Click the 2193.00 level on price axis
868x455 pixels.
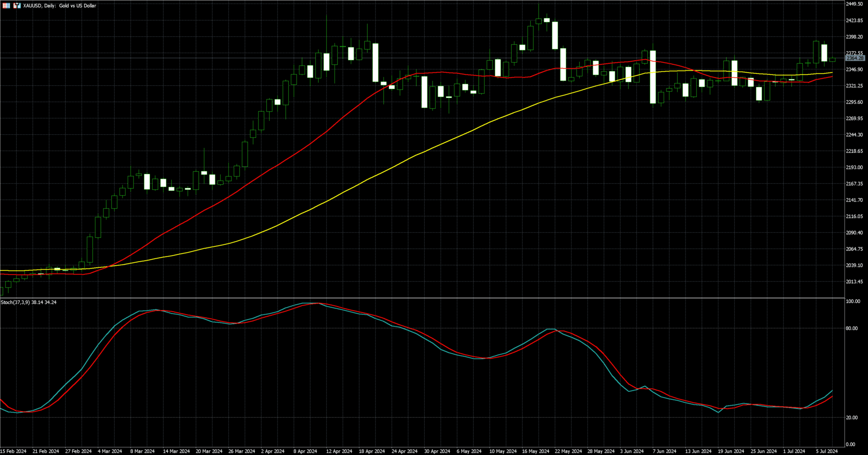854,167
